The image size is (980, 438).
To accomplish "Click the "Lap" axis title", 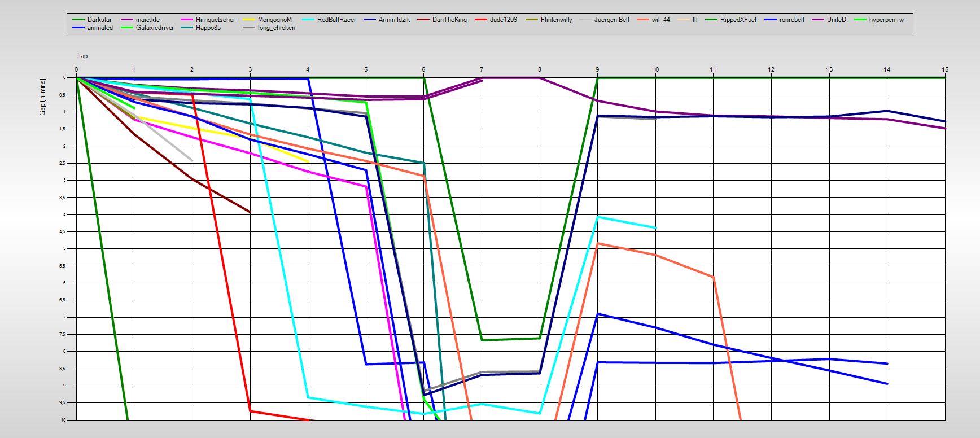I will click(82, 56).
